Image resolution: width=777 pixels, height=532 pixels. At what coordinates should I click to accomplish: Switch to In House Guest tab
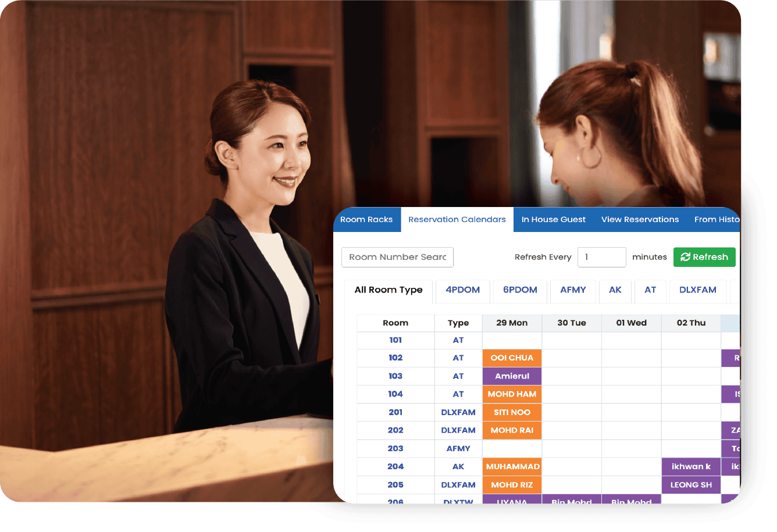(x=553, y=220)
